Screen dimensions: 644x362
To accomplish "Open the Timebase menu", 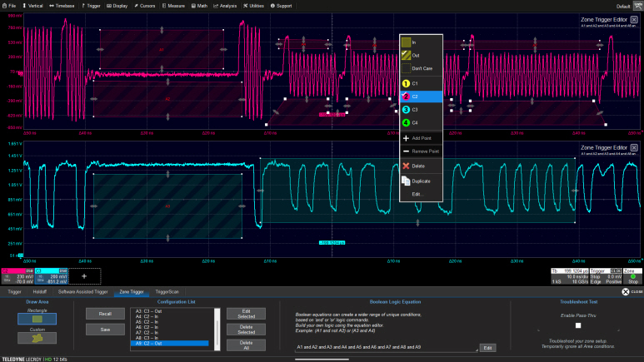I will click(62, 6).
